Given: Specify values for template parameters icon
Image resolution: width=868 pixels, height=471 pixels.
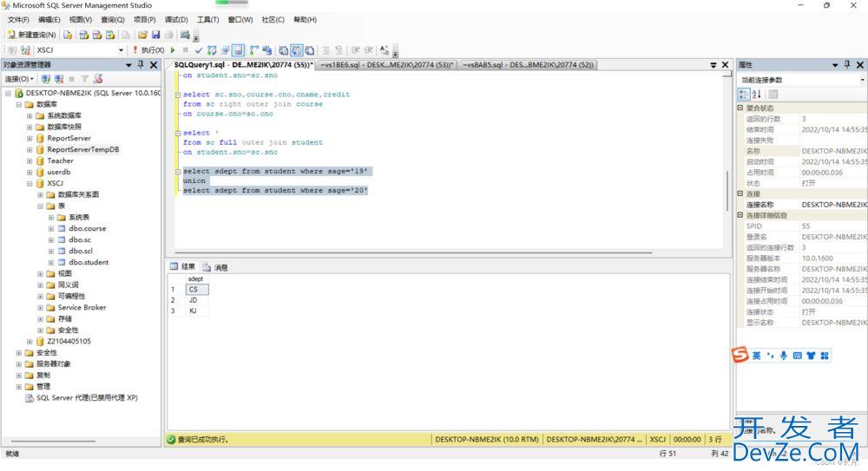Looking at the screenshot, I should point(385,50).
